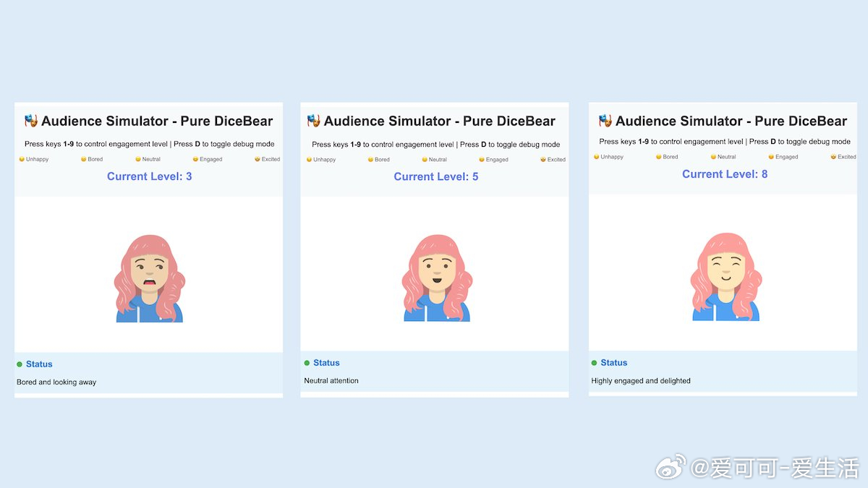Select the Unhappy emoji in the Level 8 panel
868x488 pixels.
coord(597,157)
